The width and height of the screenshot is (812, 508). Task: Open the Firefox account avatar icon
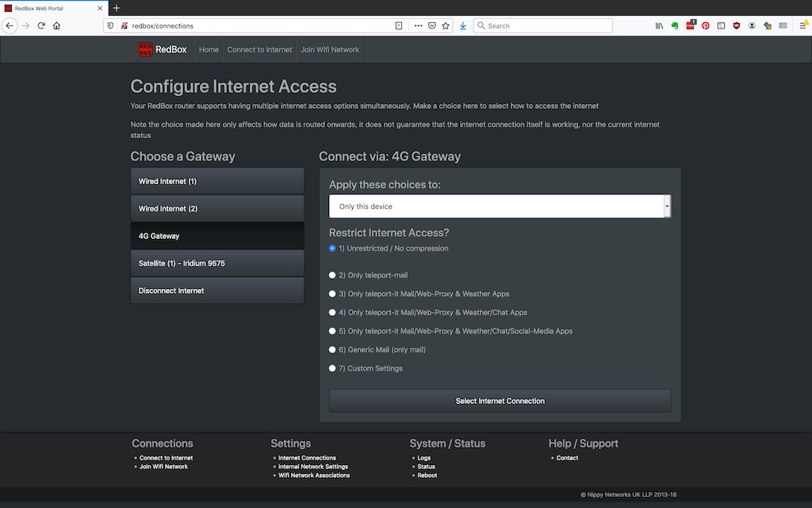(752, 25)
